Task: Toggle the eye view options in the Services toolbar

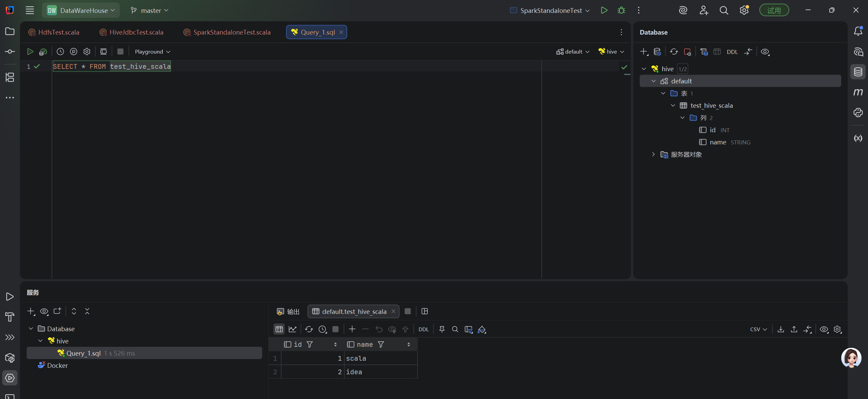Action: 44,311
